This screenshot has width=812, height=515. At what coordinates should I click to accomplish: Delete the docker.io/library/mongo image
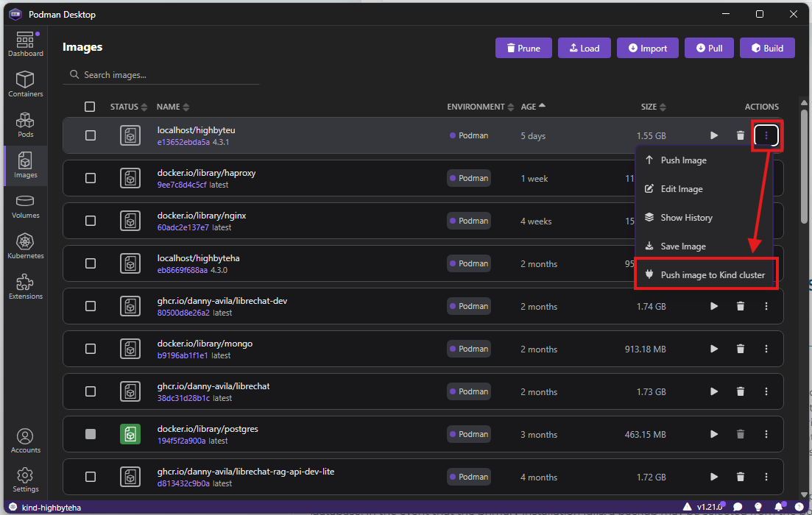741,349
